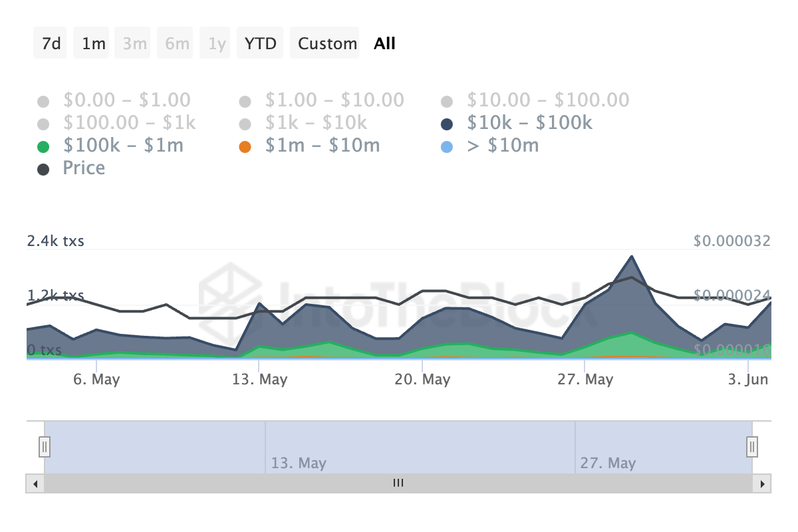Select the All time range

pos(384,43)
